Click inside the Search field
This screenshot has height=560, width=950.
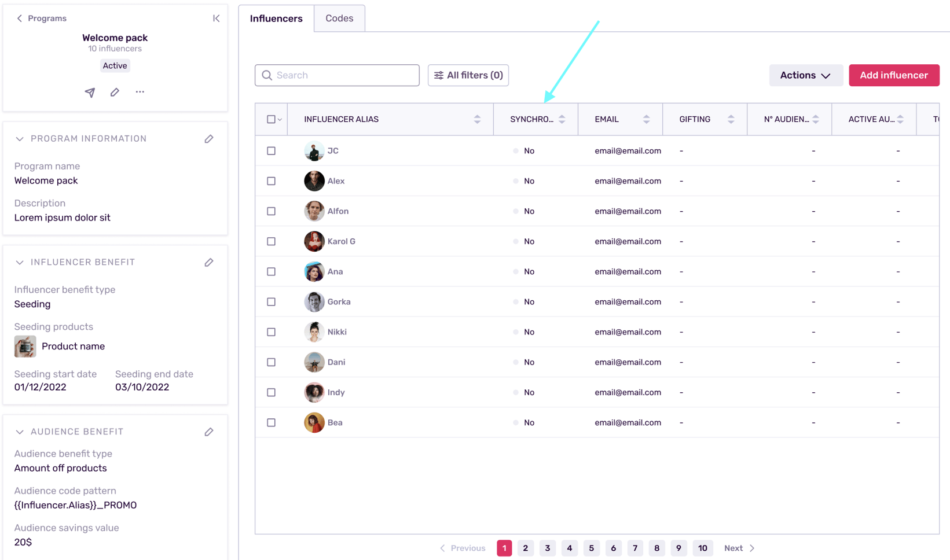click(337, 75)
